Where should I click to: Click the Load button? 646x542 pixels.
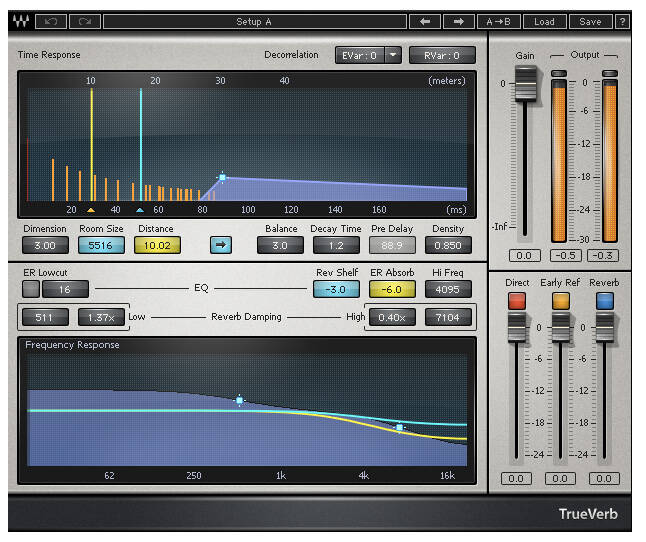[544, 21]
